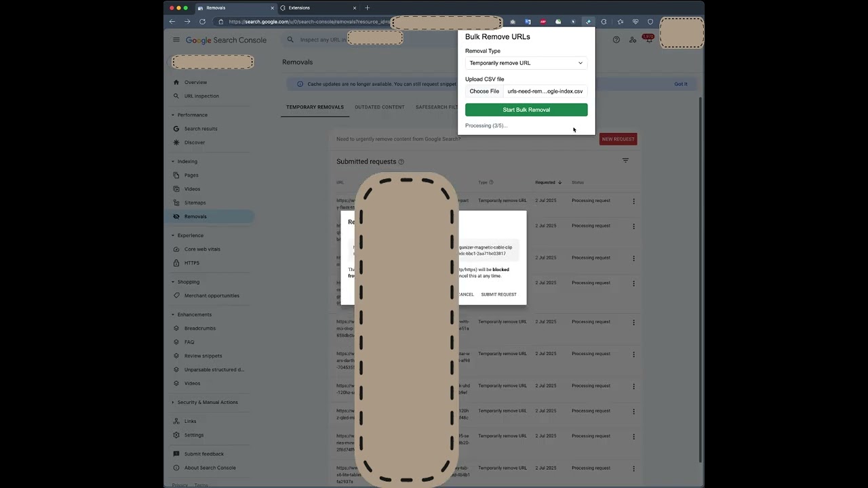Open a new browser tab with plus
Image resolution: width=868 pixels, height=488 pixels.
[368, 8]
